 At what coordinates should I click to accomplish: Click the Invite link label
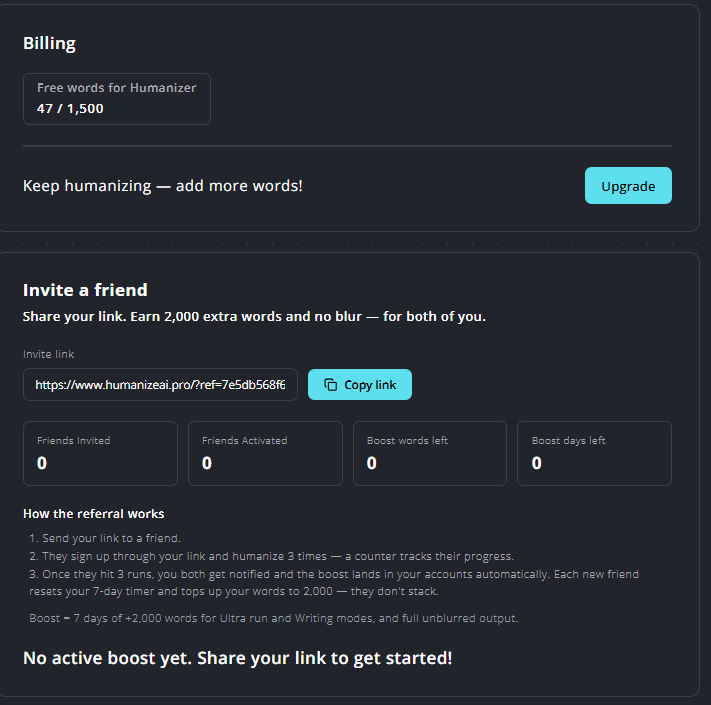[49, 354]
